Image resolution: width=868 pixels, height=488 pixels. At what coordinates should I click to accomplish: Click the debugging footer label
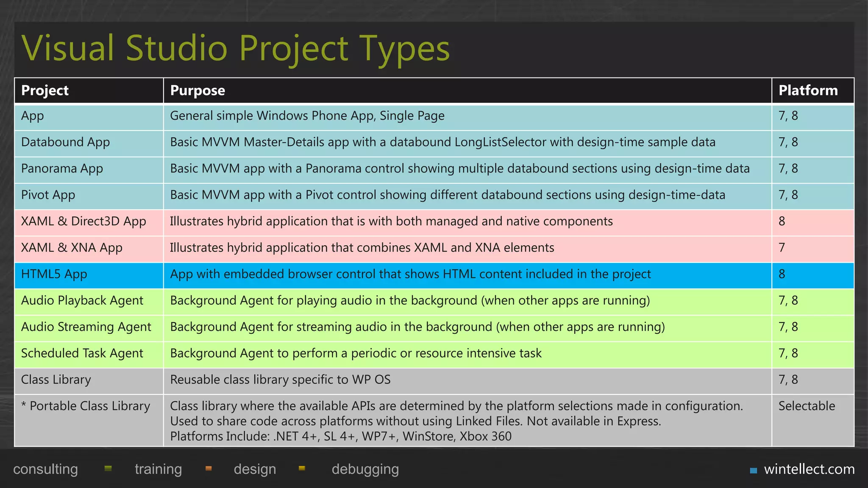(x=365, y=469)
